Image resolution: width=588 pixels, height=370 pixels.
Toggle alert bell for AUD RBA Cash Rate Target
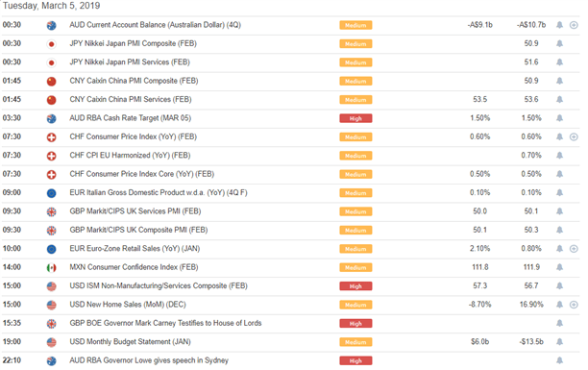pos(559,118)
